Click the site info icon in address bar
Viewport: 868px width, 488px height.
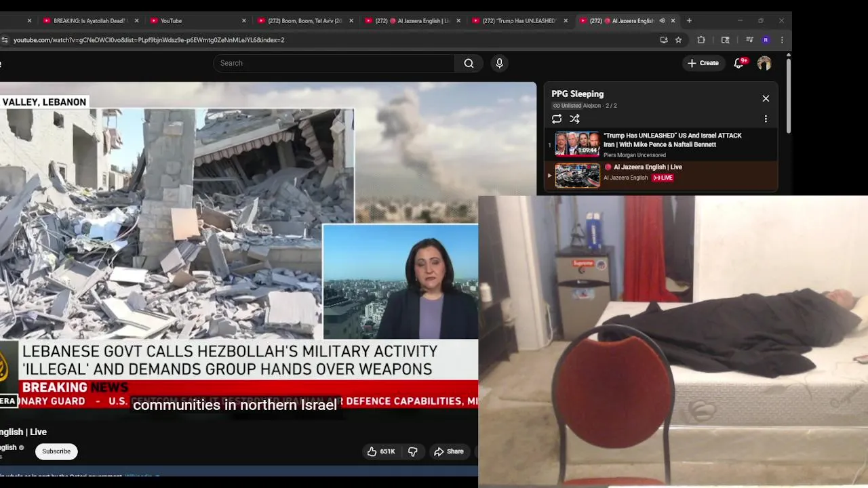[5, 40]
